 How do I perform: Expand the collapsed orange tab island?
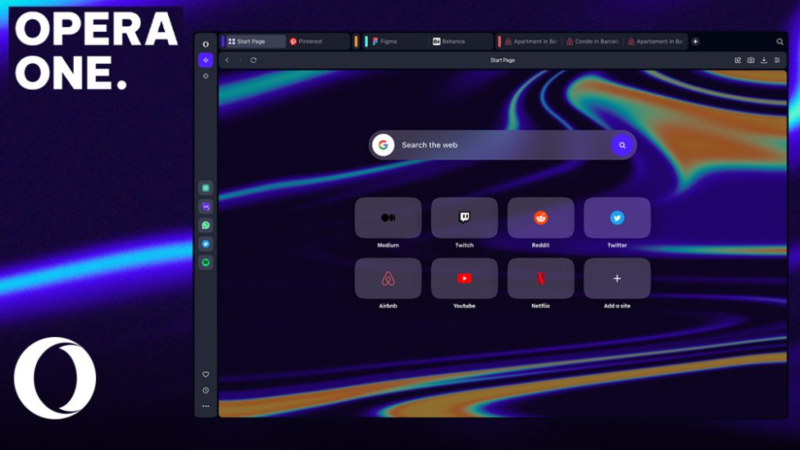(x=356, y=42)
